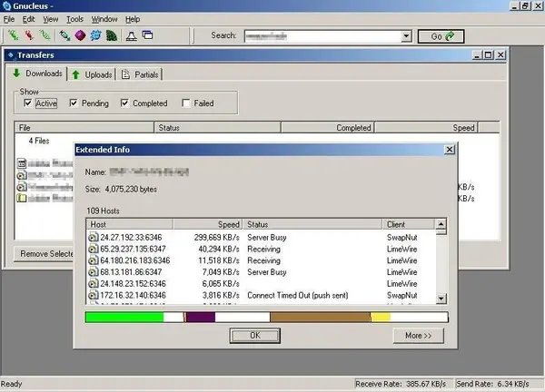Click the blue gear toolbar icon

[x=94, y=36]
